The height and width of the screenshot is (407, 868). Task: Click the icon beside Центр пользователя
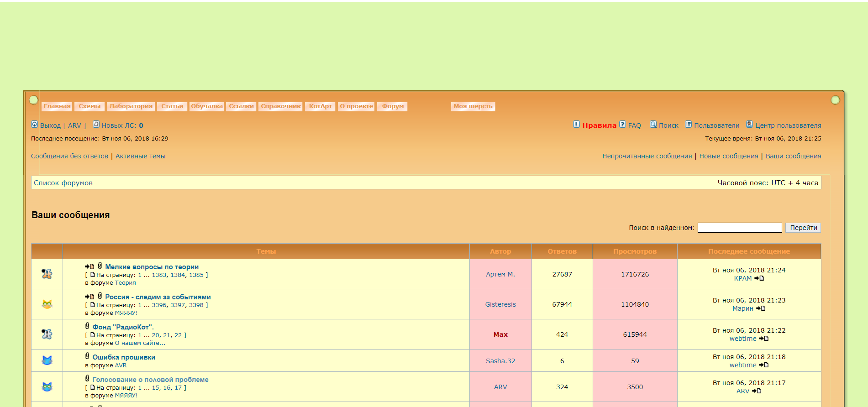[x=749, y=125]
